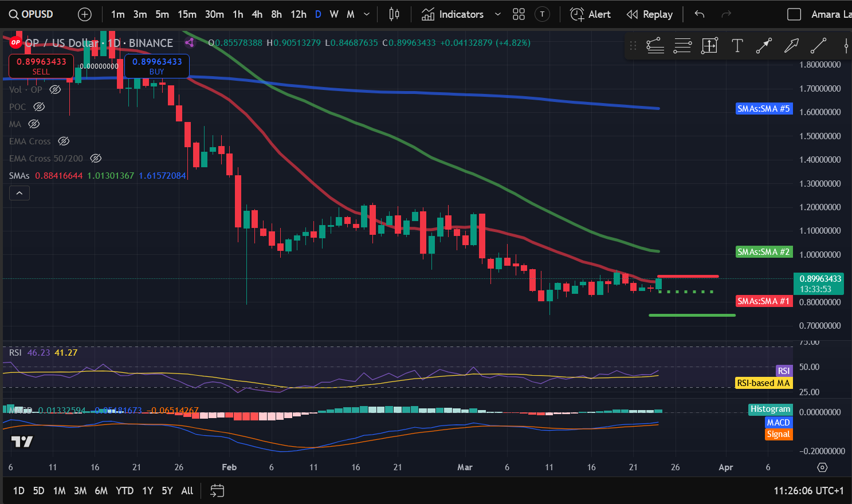
Task: Select the Trend Line drawing tool
Action: tap(818, 45)
